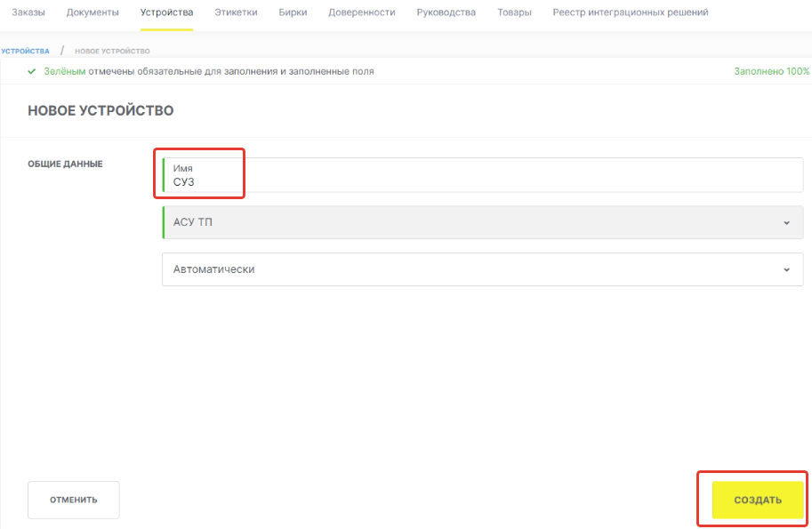Viewport: 812px width, 529px height.
Task: Click the chevron on АСУ ТП field
Action: (786, 222)
